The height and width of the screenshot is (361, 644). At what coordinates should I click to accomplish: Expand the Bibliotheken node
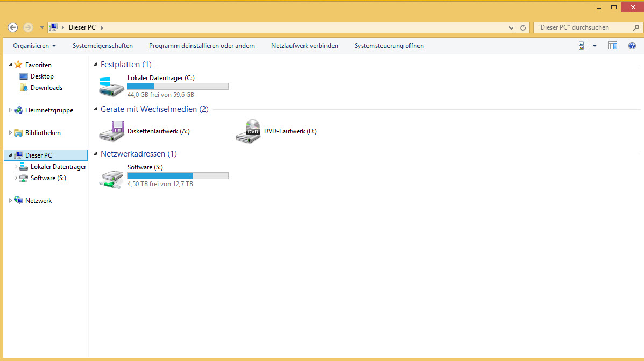(10, 133)
